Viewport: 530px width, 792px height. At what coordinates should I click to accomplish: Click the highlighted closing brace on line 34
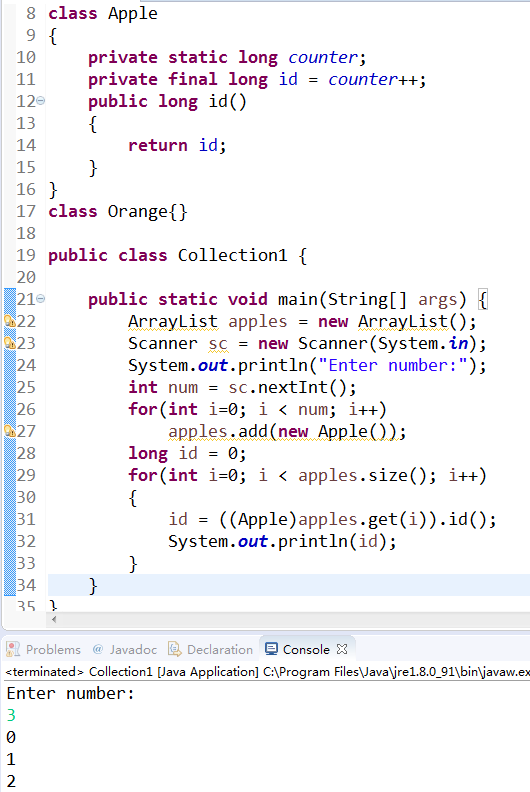click(x=92, y=586)
